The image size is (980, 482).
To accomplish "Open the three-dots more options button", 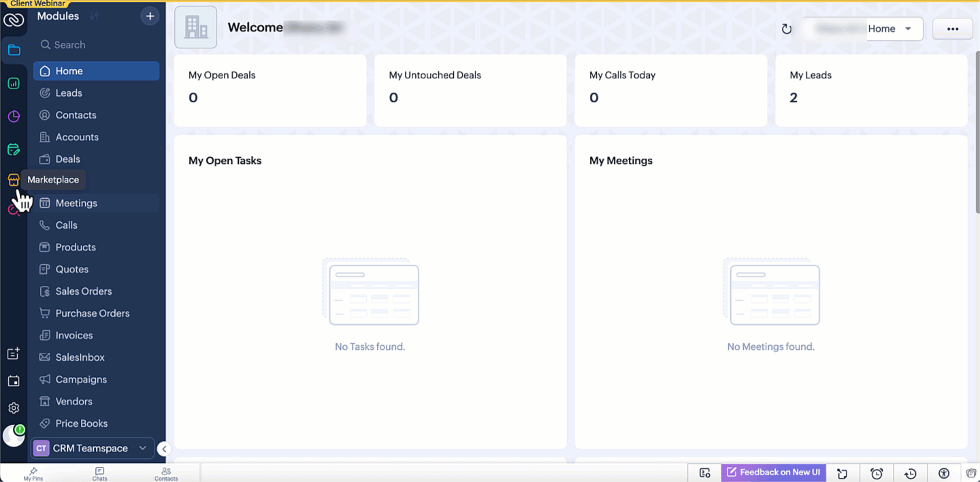I will click(x=952, y=29).
